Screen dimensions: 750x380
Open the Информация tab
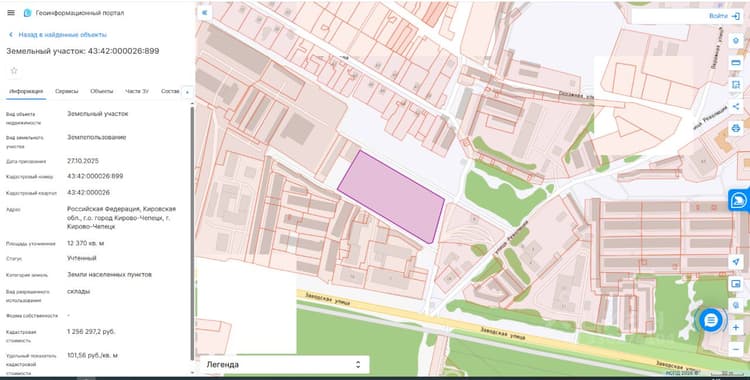coord(26,91)
